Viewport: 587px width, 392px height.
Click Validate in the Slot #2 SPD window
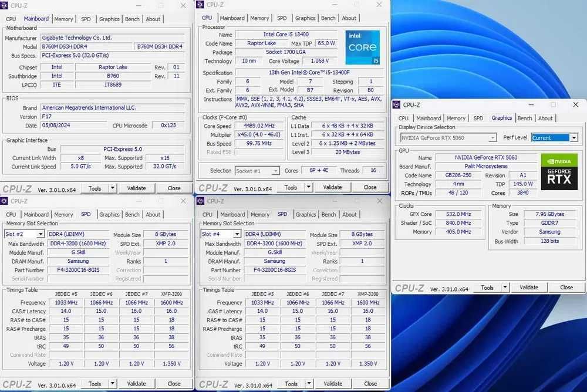pyautogui.click(x=136, y=383)
